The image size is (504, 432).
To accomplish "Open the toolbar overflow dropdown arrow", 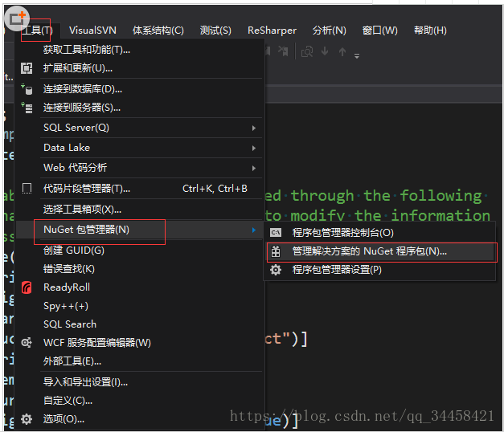I will coord(357,55).
